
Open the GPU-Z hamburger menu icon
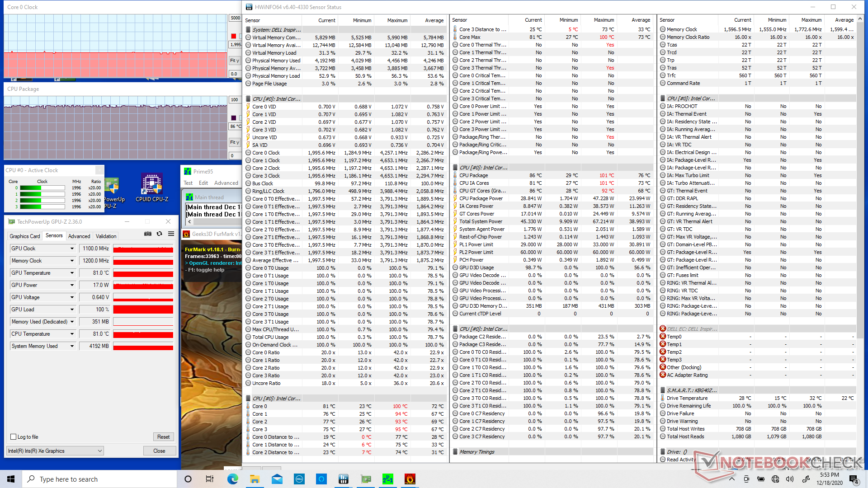pyautogui.click(x=171, y=234)
